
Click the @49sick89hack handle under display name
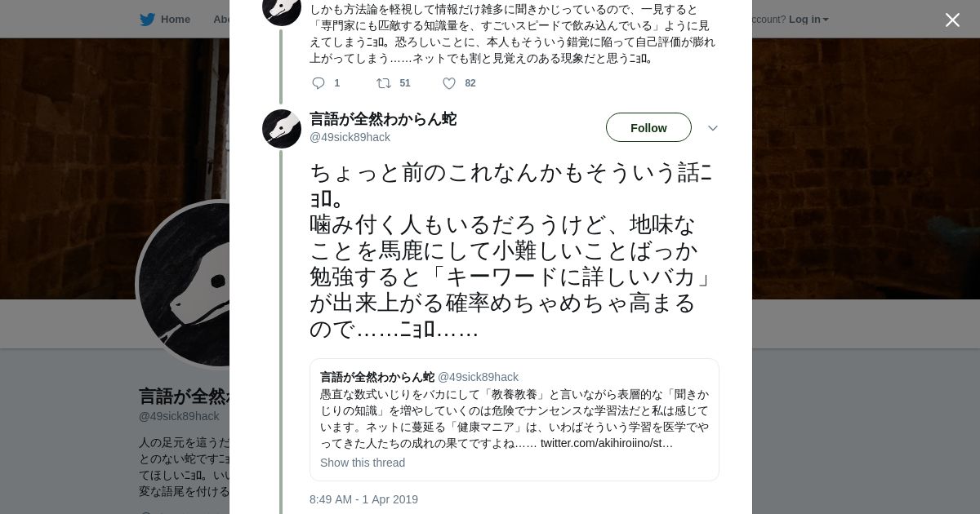pyautogui.click(x=350, y=137)
